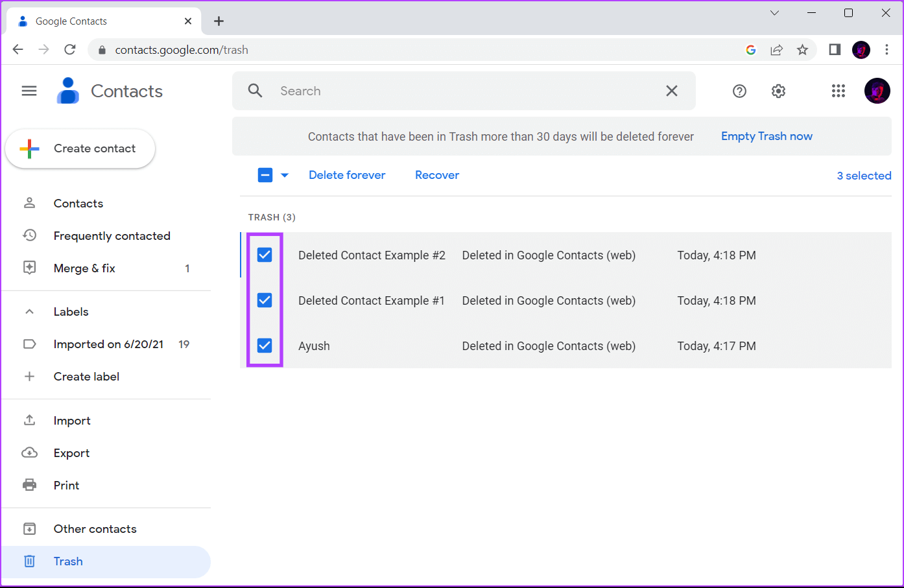Open Contacts in the sidebar
Viewport: 904px width, 588px height.
106,203
